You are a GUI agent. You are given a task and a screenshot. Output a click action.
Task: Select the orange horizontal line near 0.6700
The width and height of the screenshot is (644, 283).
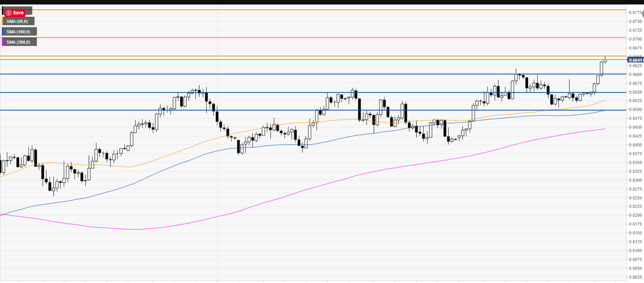point(313,38)
